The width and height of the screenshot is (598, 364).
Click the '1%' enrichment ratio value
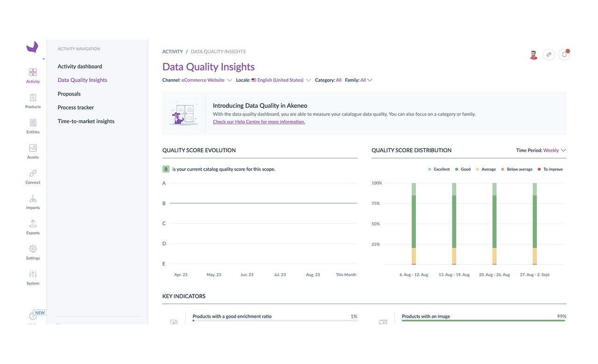coord(354,316)
